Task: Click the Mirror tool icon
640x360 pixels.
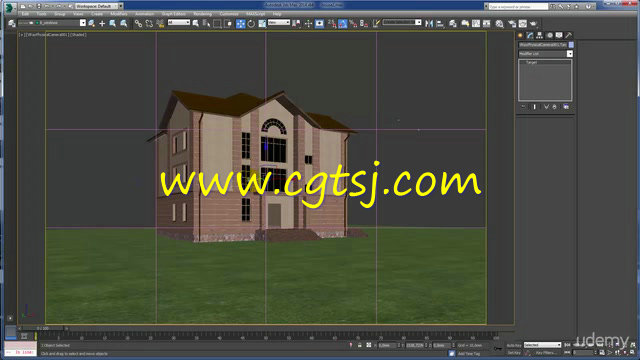Action: point(429,24)
